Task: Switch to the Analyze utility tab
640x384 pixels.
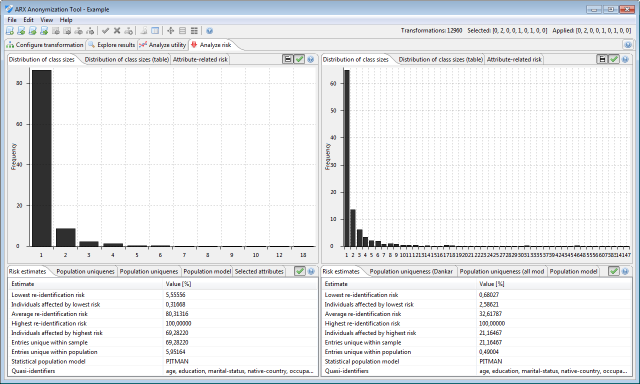Action: (162, 45)
